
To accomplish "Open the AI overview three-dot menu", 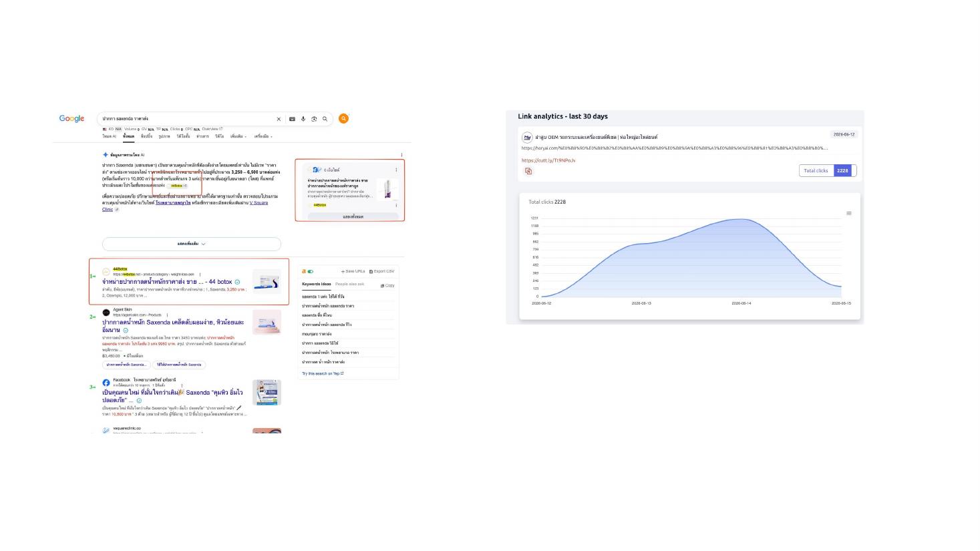I will (x=401, y=154).
